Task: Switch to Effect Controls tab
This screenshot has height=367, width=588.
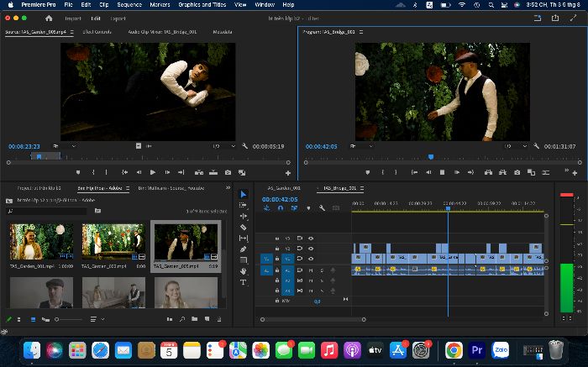Action: pyautogui.click(x=97, y=32)
